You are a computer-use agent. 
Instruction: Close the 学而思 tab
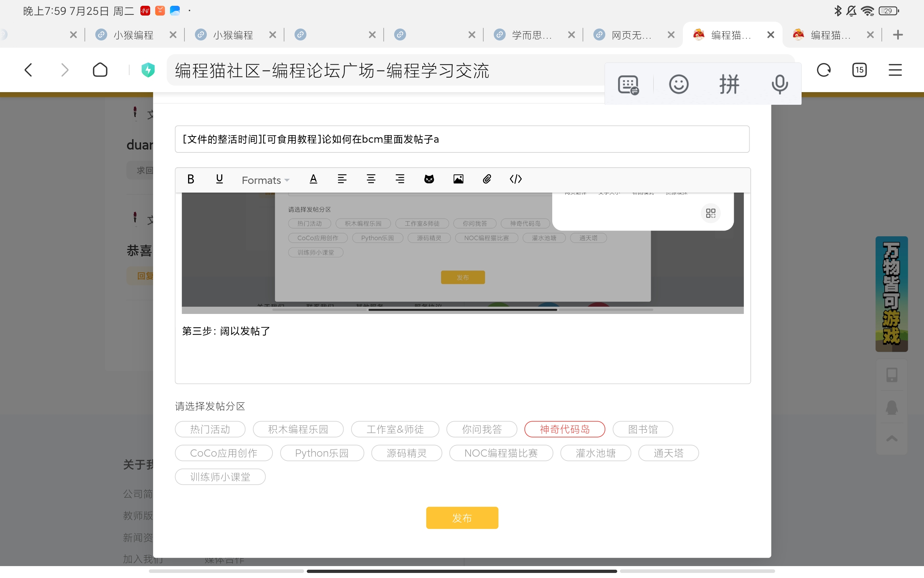[x=571, y=35]
